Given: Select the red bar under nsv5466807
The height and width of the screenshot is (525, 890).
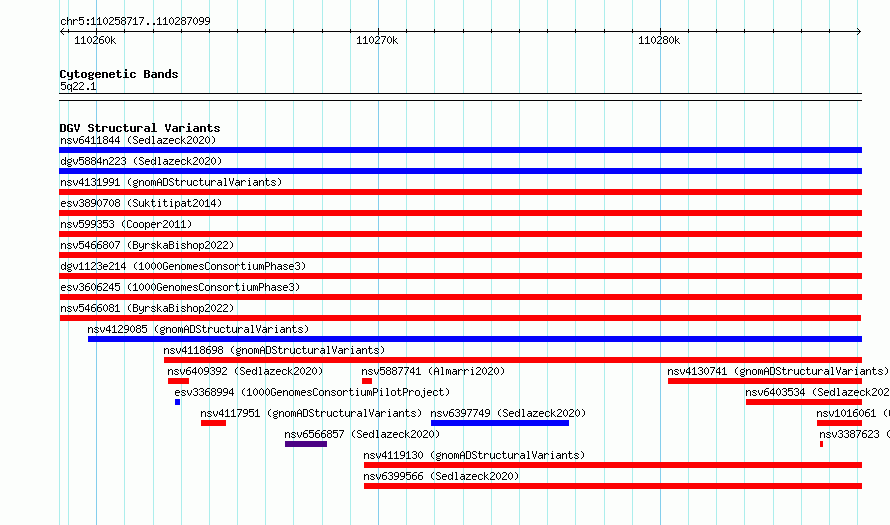Looking at the screenshot, I should point(460,255).
